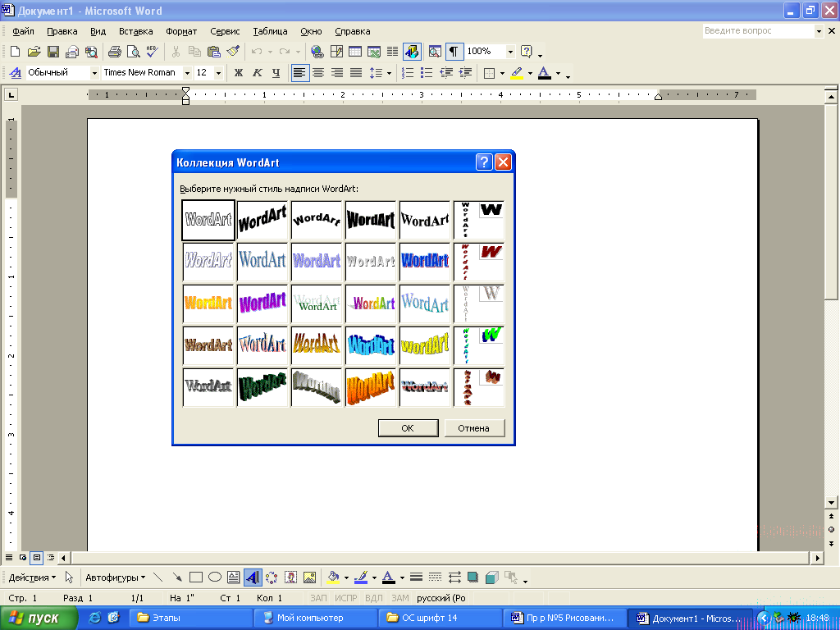Open the Автофигуры menu
840x630 pixels.
[115, 577]
